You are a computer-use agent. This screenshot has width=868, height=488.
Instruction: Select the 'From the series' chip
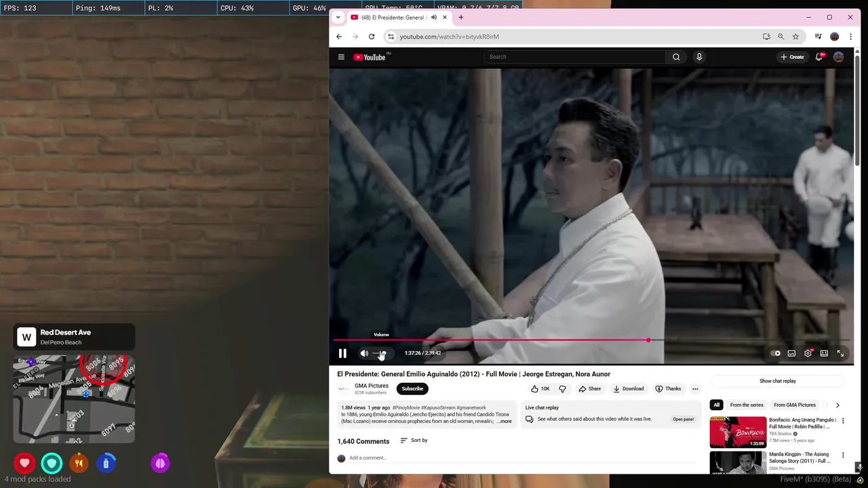tap(747, 405)
